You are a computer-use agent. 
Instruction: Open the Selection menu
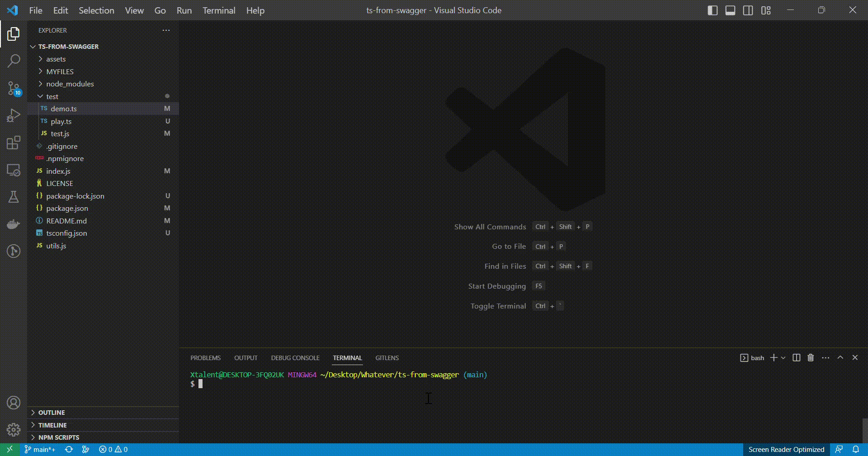[96, 10]
